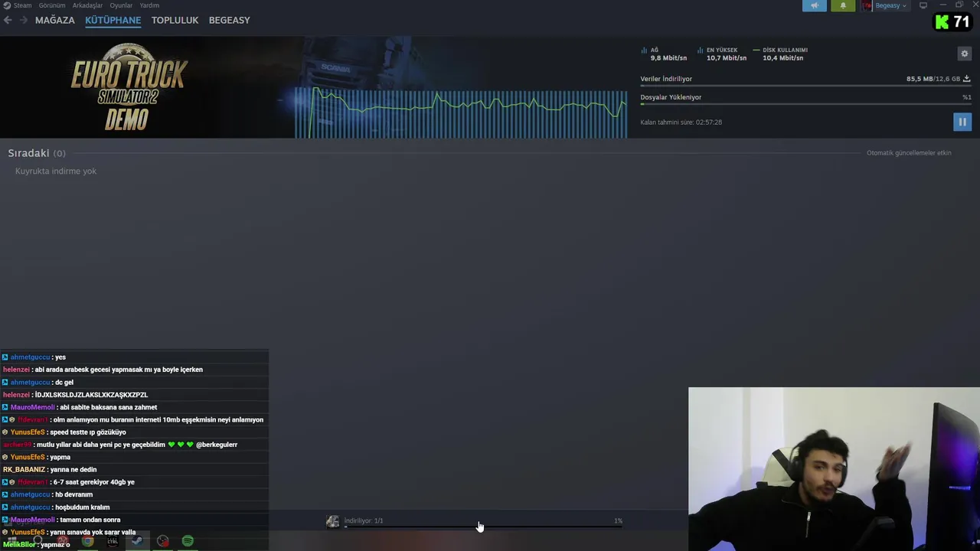Viewport: 980px width, 551px height.
Task: Pause the Euro Truck Simulator 2 download
Action: click(962, 122)
